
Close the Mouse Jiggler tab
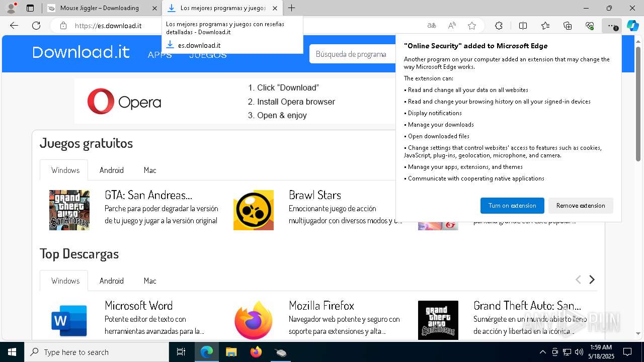[154, 8]
